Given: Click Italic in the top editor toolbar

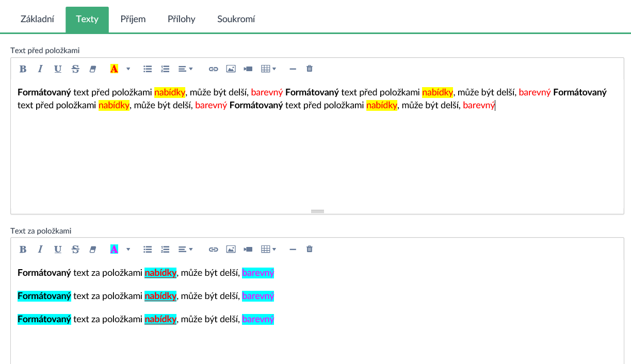Looking at the screenshot, I should point(40,69).
